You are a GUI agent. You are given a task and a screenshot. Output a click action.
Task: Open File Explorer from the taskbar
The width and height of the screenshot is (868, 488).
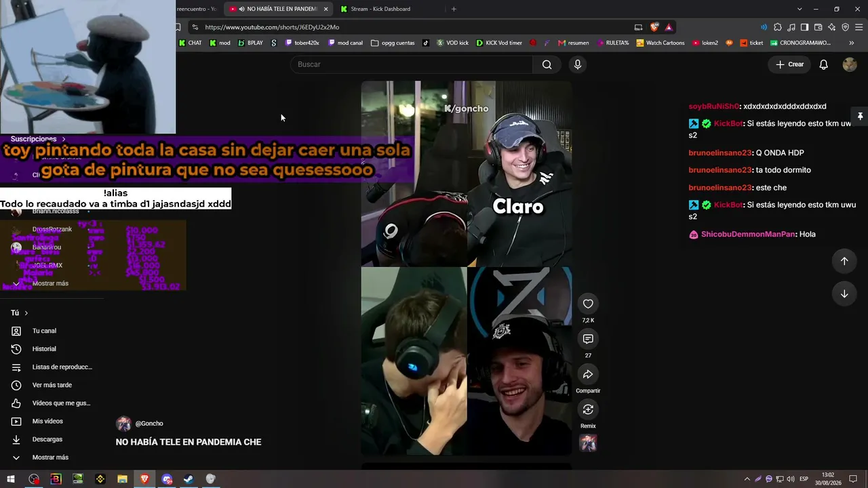[x=122, y=479]
